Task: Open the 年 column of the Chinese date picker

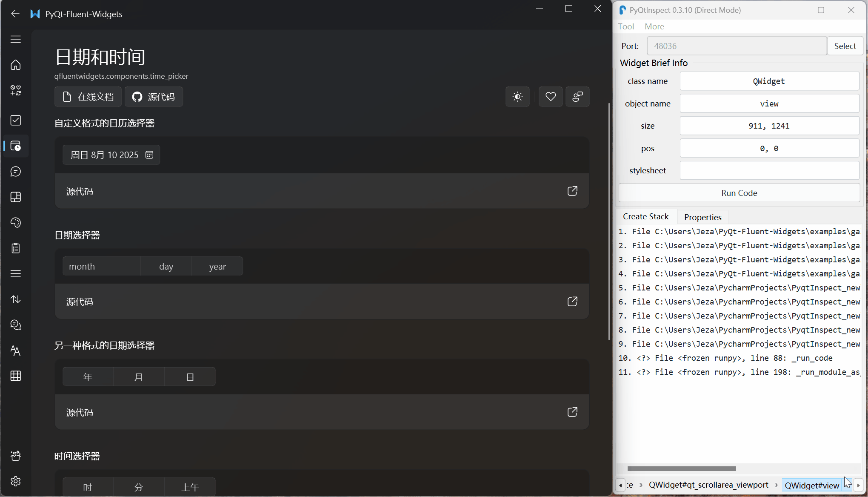Action: (x=88, y=377)
